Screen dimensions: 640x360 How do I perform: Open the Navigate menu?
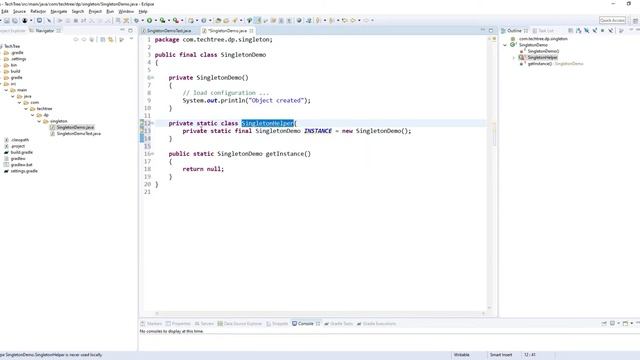coord(58,11)
